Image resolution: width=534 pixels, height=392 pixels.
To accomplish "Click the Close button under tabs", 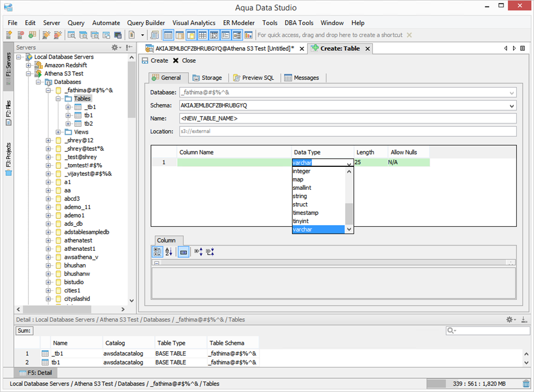I will click(x=184, y=60).
